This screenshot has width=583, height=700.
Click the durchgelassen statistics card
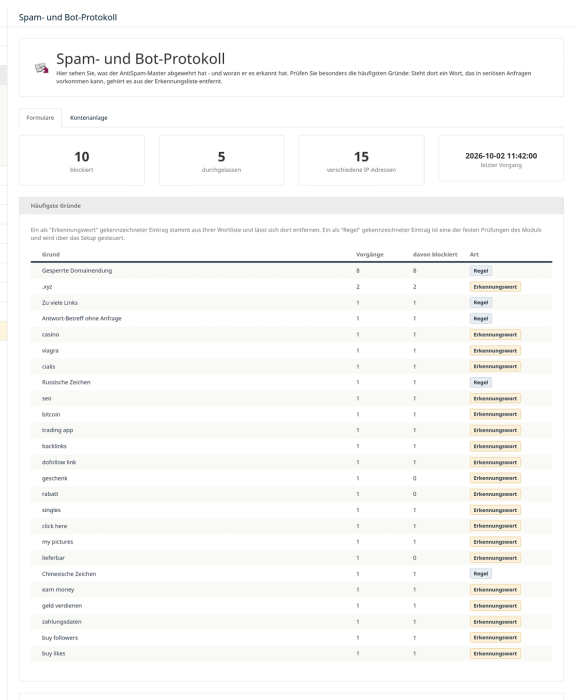tap(221, 160)
